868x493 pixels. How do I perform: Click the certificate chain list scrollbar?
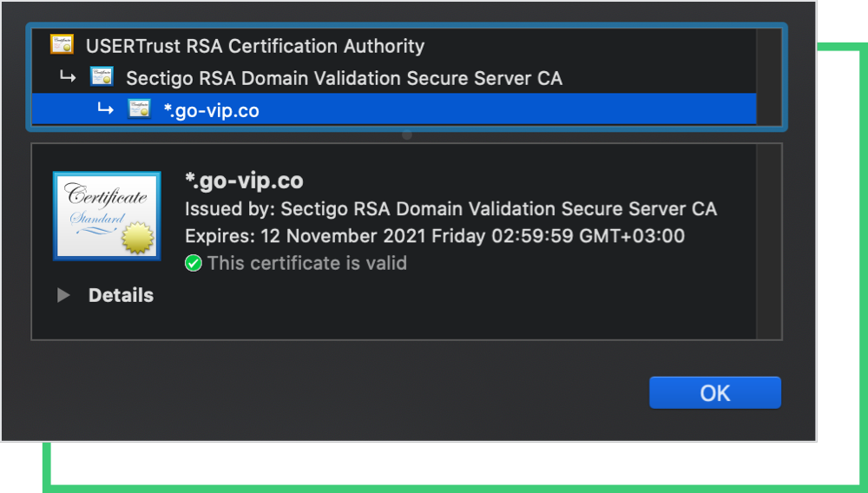click(768, 77)
